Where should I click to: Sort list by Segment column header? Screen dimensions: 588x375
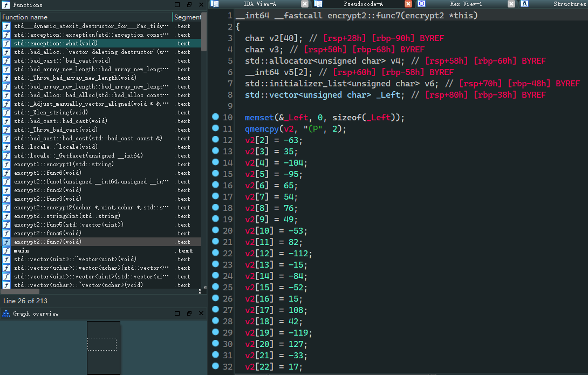coord(187,17)
